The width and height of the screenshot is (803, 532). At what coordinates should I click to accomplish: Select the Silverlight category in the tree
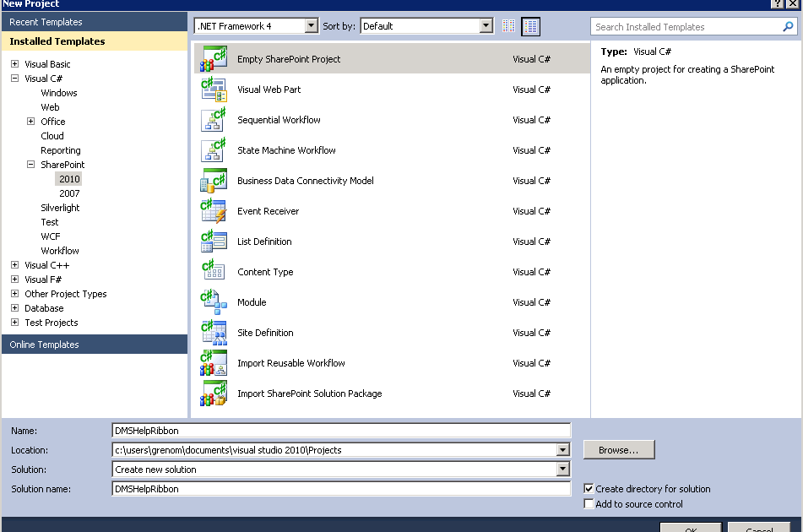pyautogui.click(x=60, y=208)
